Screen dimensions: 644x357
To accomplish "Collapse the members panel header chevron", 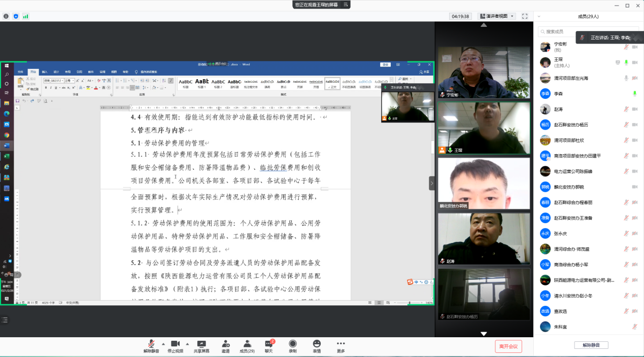I will [538, 16].
